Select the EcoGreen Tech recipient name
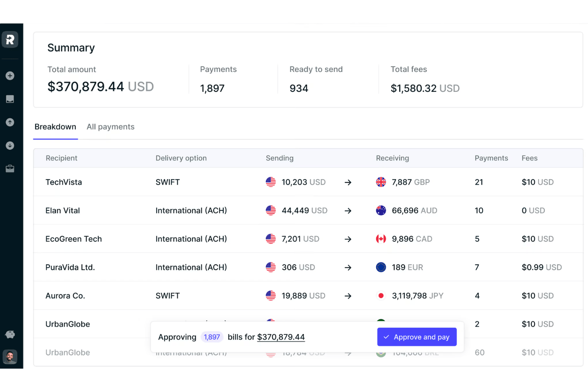588x392 pixels. pyautogui.click(x=73, y=239)
